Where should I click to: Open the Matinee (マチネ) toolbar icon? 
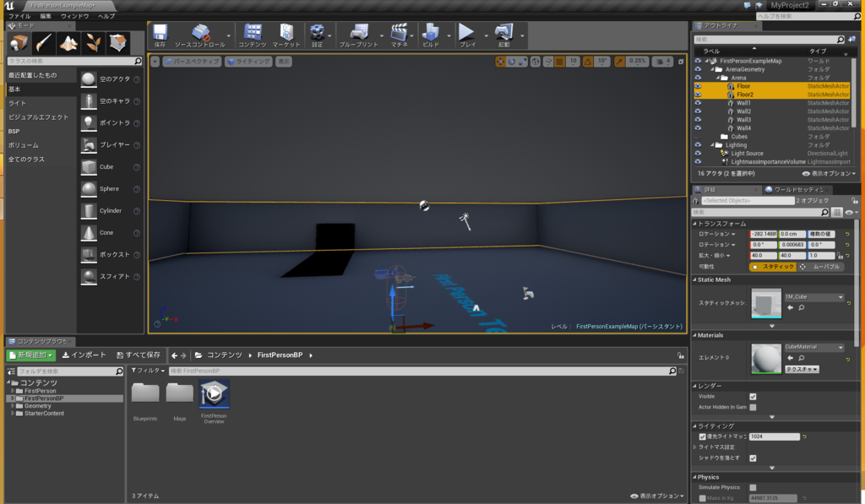click(x=399, y=33)
